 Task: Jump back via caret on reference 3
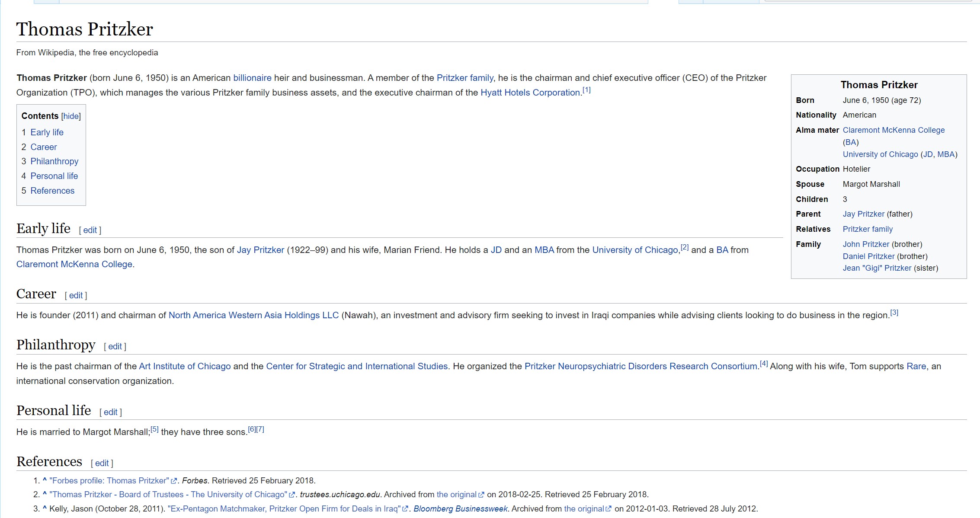45,508
